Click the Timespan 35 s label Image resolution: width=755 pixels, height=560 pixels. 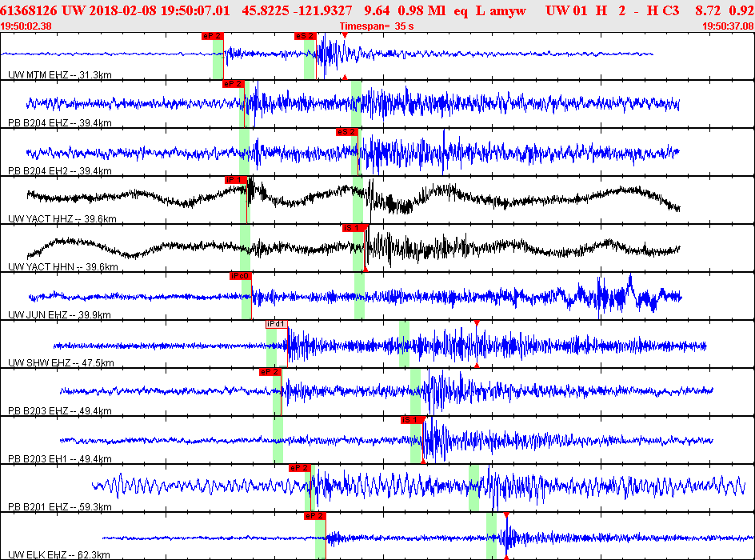pos(377,26)
